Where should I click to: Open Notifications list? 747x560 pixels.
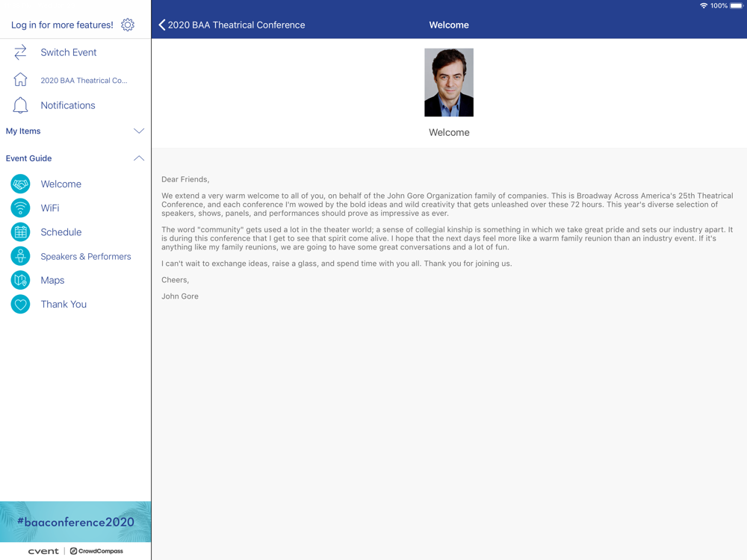[68, 105]
